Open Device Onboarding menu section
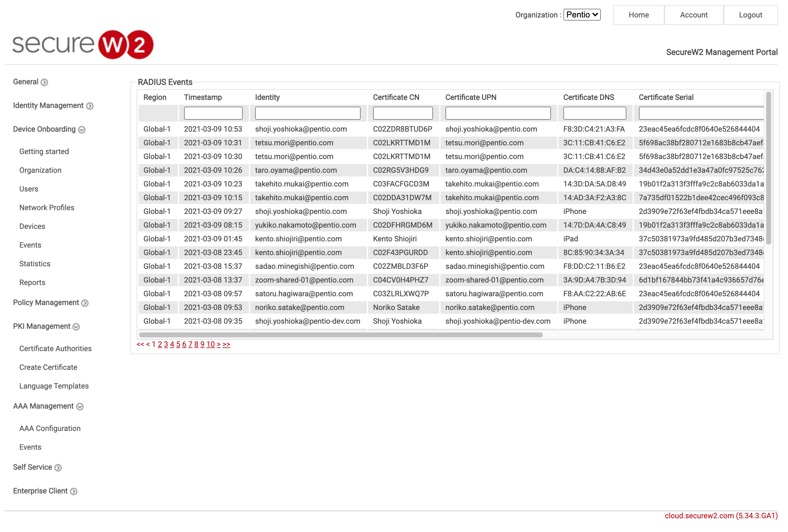Viewport: 788px width, 532px height. [44, 129]
